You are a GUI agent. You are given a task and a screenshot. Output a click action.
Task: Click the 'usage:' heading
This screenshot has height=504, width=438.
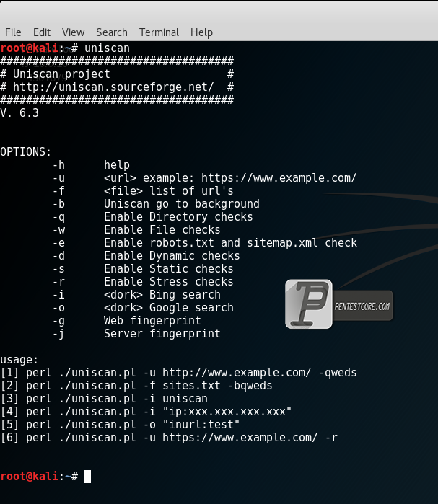click(x=19, y=360)
